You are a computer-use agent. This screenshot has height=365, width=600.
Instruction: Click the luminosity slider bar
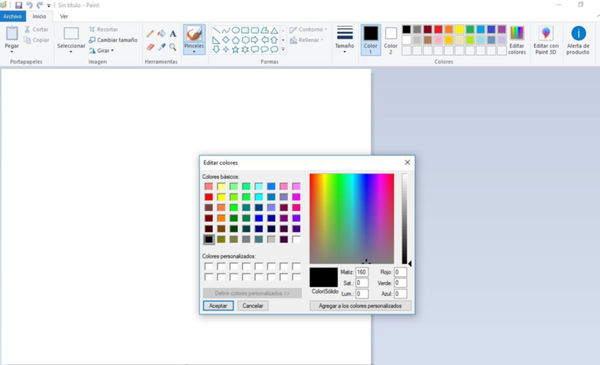click(x=404, y=218)
